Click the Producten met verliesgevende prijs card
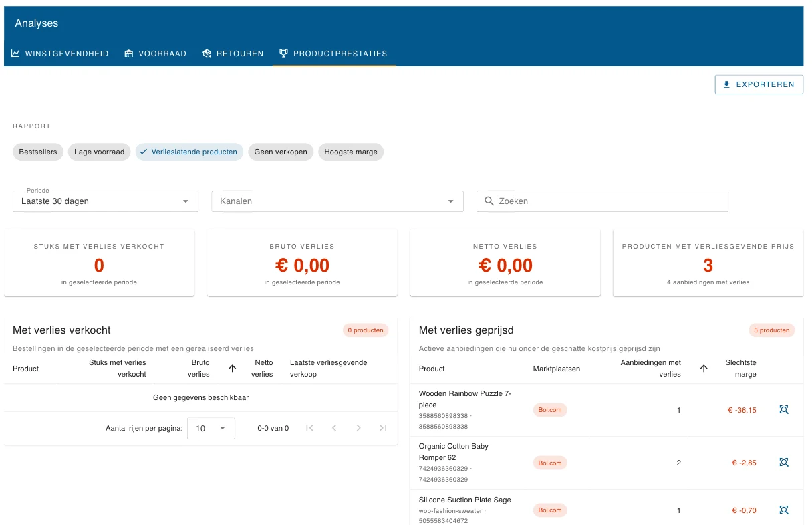 click(708, 263)
